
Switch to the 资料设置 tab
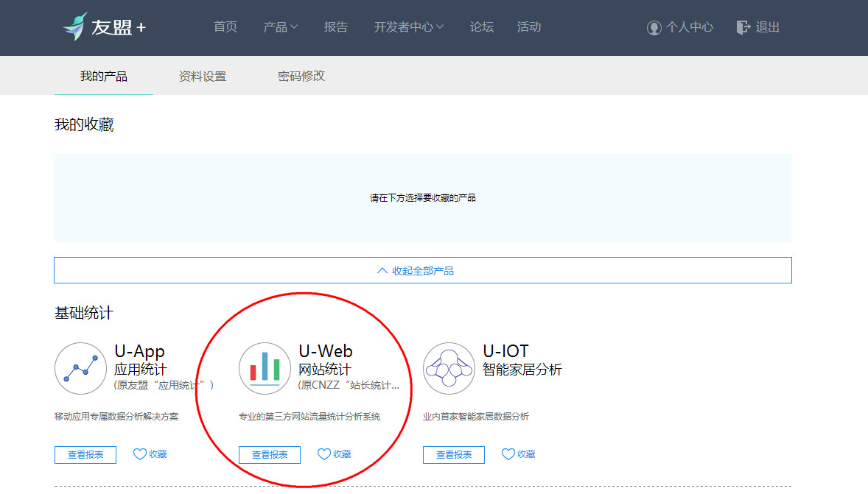pos(201,75)
